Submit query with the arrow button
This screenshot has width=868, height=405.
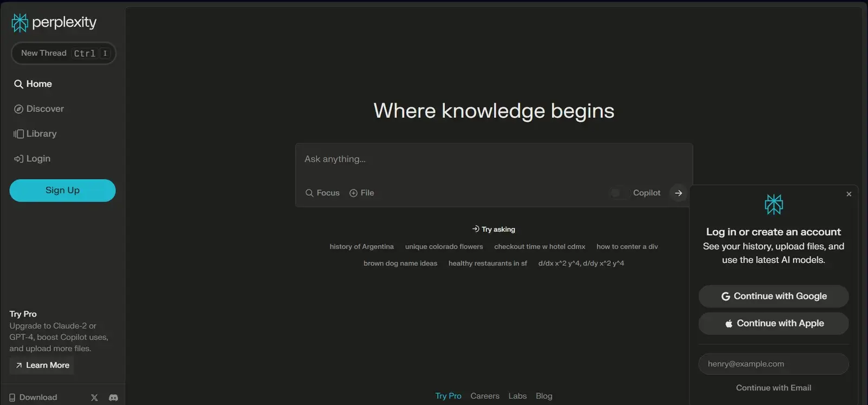pos(678,193)
